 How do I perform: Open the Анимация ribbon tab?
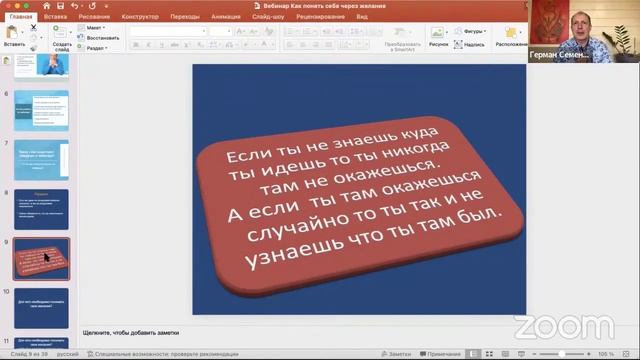(226, 17)
